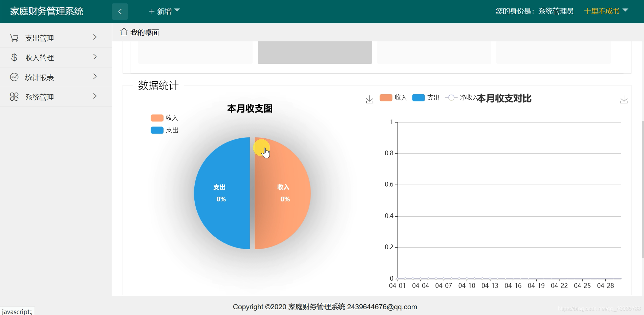Download the 本月收支对比 chart image

click(624, 99)
